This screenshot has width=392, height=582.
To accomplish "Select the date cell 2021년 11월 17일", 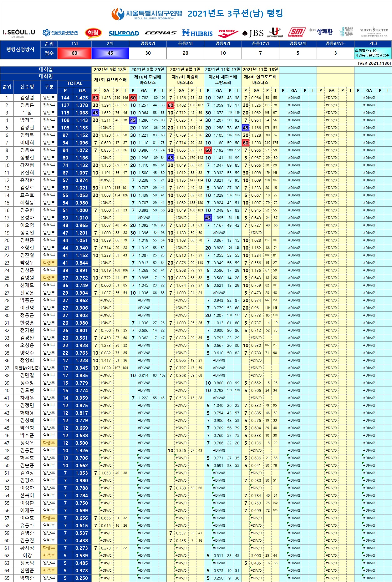I will coord(223,69).
